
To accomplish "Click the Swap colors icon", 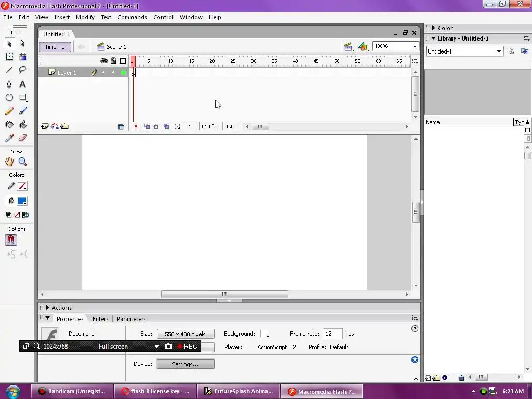I will pyautogui.click(x=25, y=215).
